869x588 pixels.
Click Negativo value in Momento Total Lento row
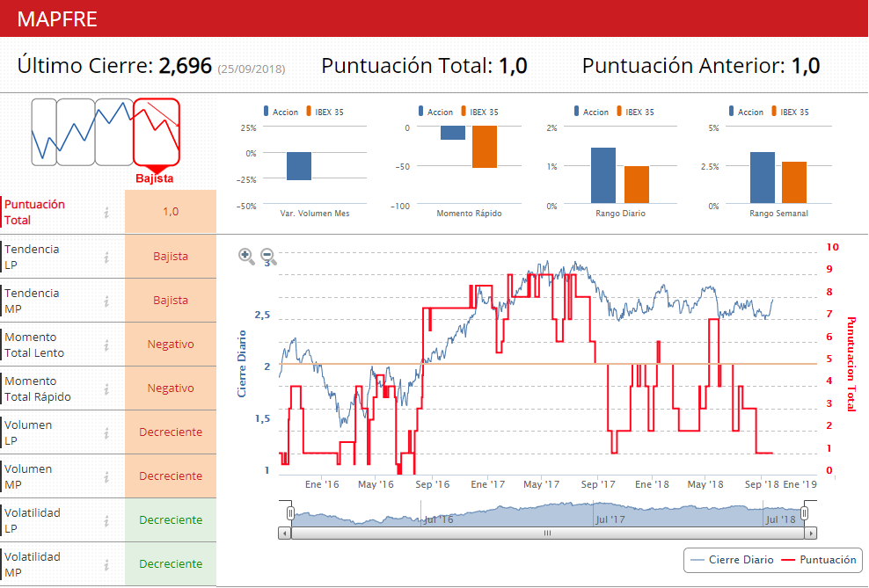[171, 345]
